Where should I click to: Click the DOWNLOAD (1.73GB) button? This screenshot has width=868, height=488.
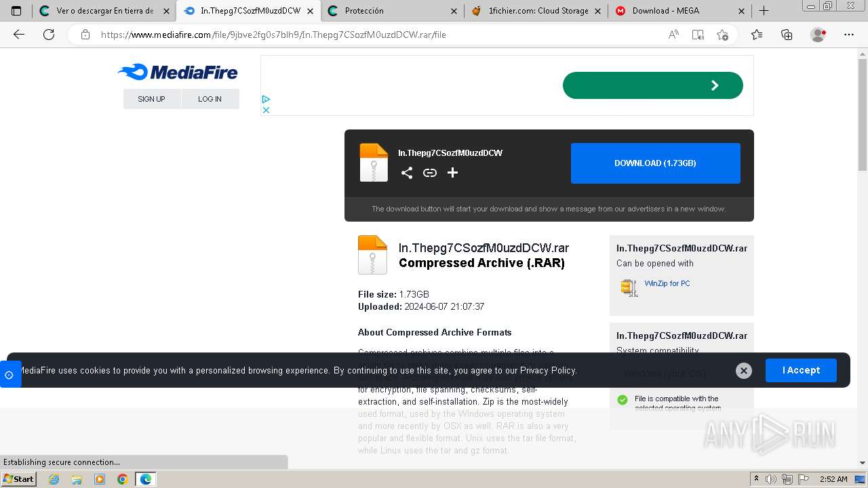pos(656,163)
